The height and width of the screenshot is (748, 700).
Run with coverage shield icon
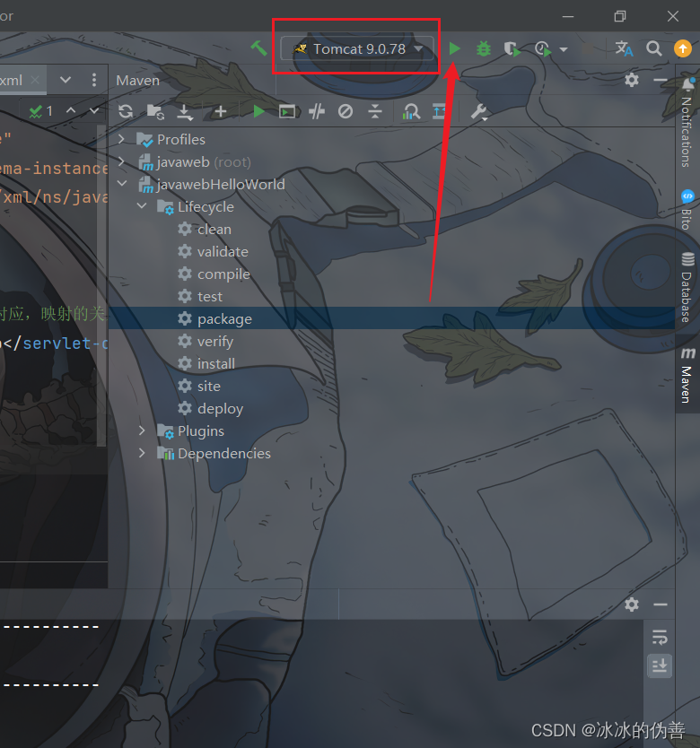[x=512, y=48]
